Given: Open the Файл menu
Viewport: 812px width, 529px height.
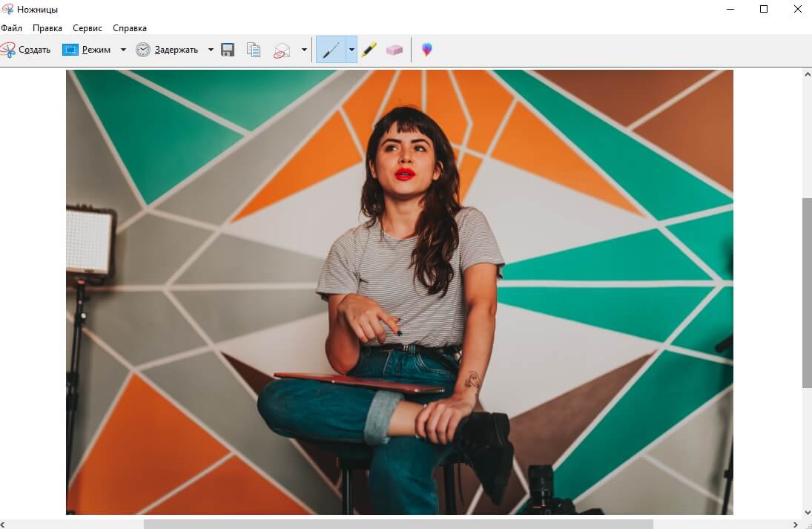Looking at the screenshot, I should tap(12, 28).
